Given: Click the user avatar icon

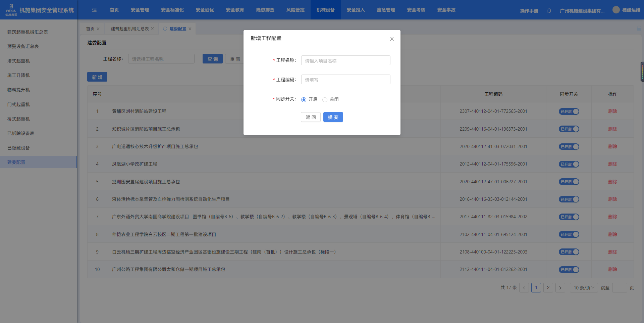Looking at the screenshot, I should click(x=616, y=10).
